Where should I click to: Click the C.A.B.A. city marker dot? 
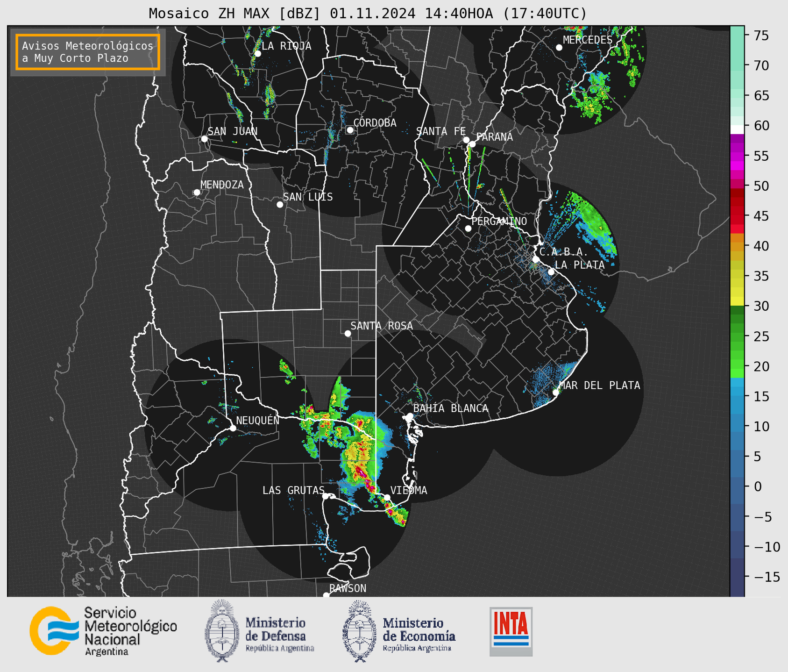536,259
